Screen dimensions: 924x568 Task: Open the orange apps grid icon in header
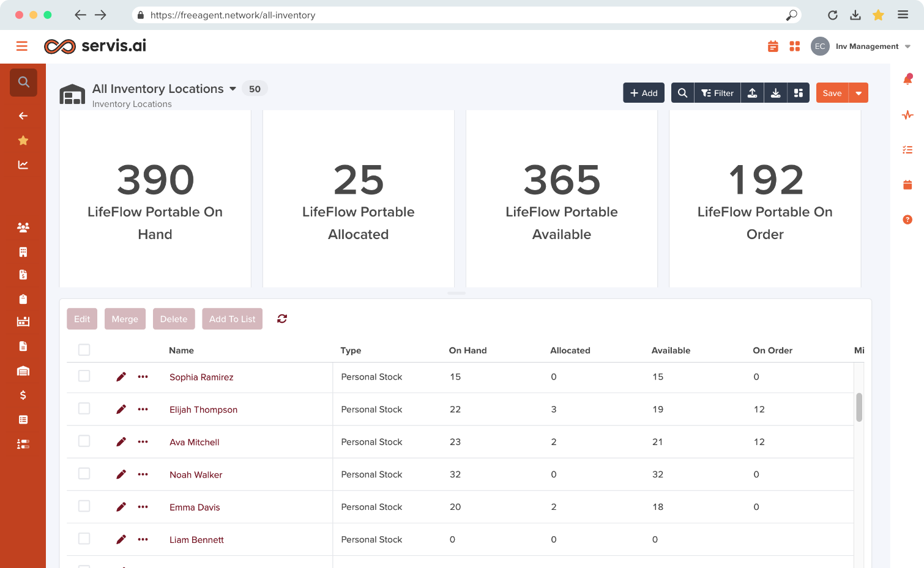pyautogui.click(x=795, y=46)
